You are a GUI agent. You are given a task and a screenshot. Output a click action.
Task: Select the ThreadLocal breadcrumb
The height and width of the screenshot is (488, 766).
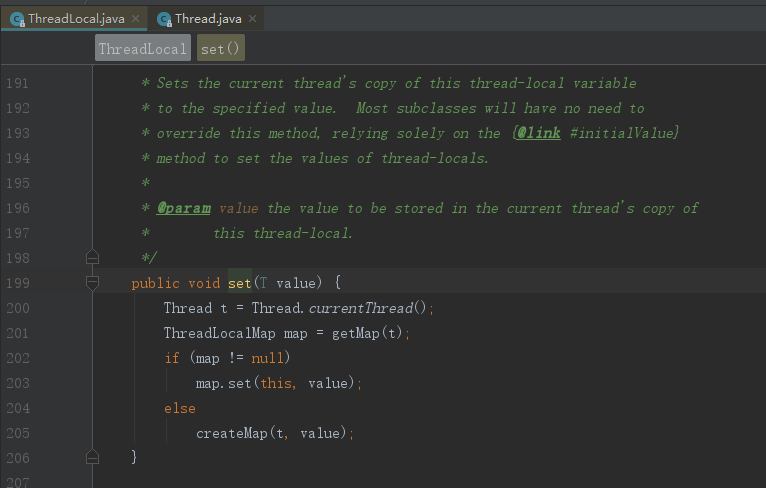click(143, 48)
